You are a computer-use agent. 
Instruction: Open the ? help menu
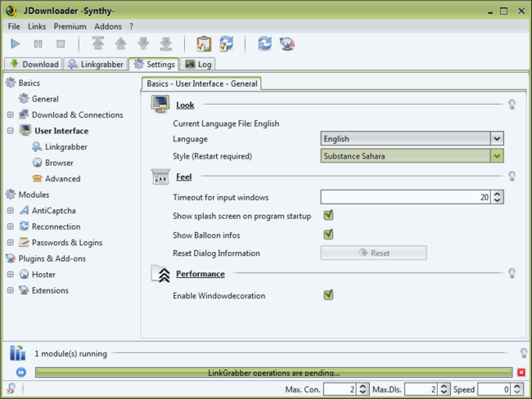point(131,26)
